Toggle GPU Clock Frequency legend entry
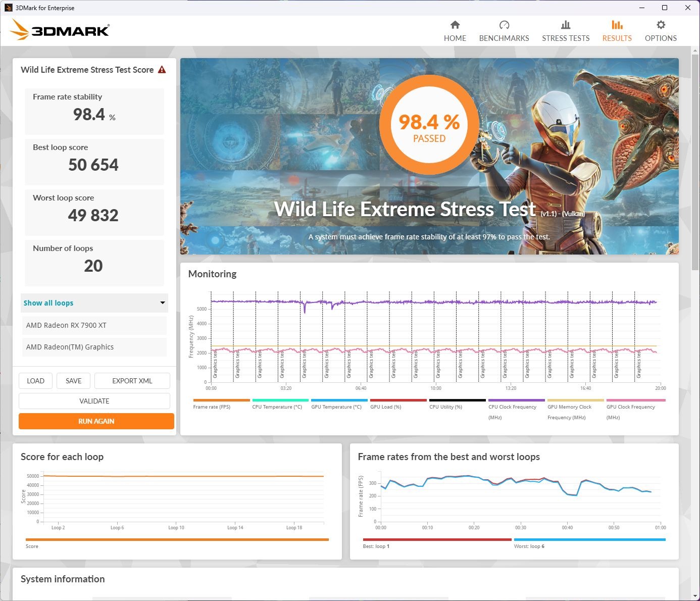This screenshot has width=700, height=601. click(x=635, y=409)
